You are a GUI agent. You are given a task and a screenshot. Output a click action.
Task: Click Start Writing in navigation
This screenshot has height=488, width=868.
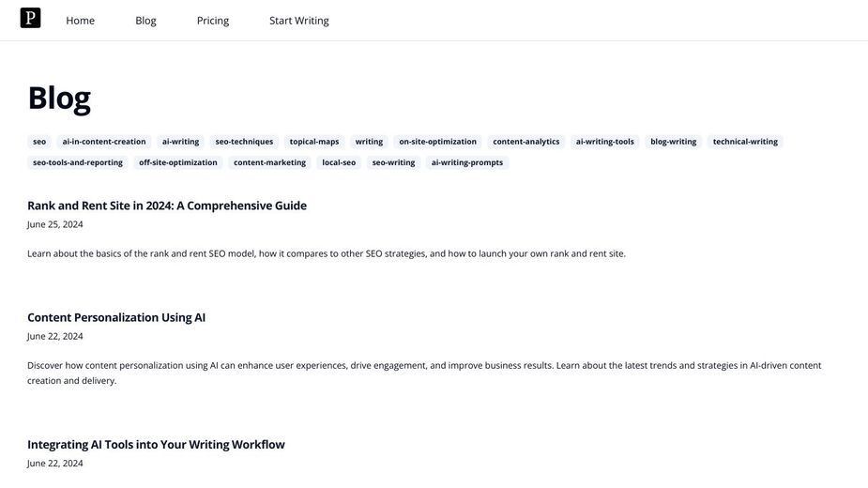pos(299,21)
